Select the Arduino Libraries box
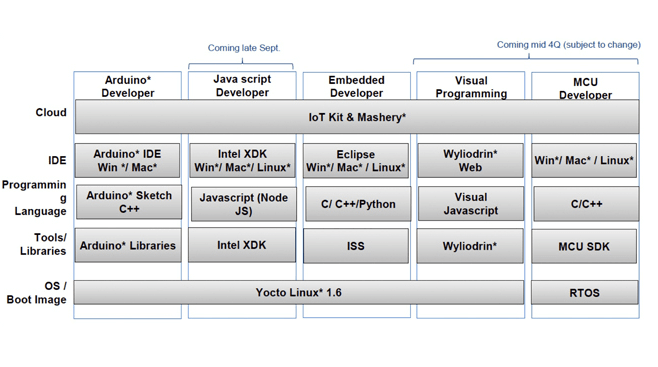The image size is (658, 367). point(128,245)
